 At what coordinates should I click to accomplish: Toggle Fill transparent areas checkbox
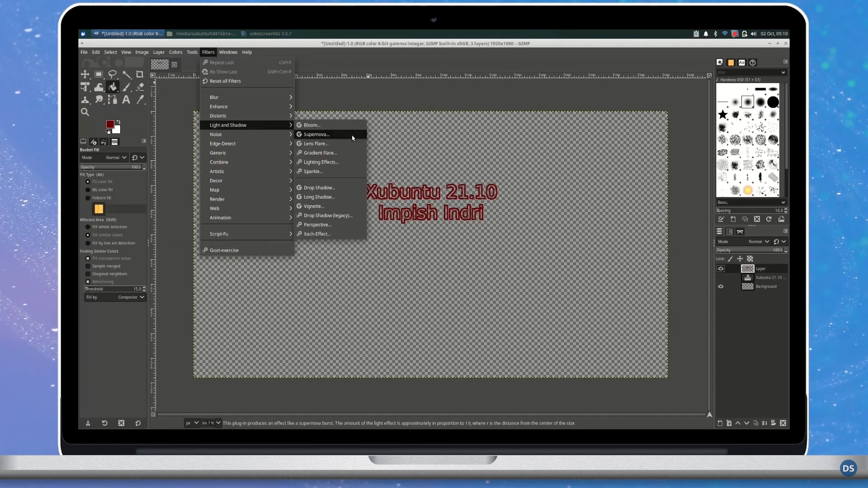88,259
